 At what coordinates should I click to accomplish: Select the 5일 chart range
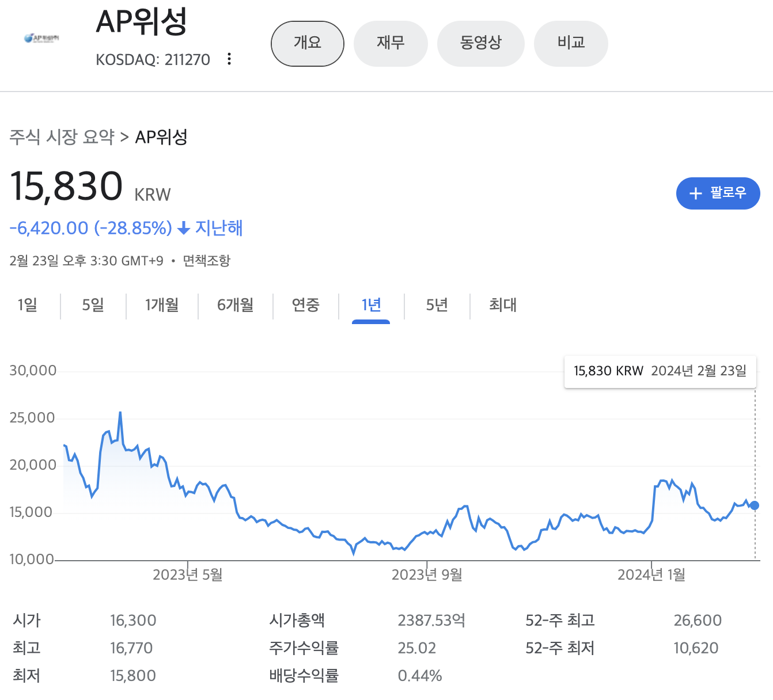tap(93, 305)
